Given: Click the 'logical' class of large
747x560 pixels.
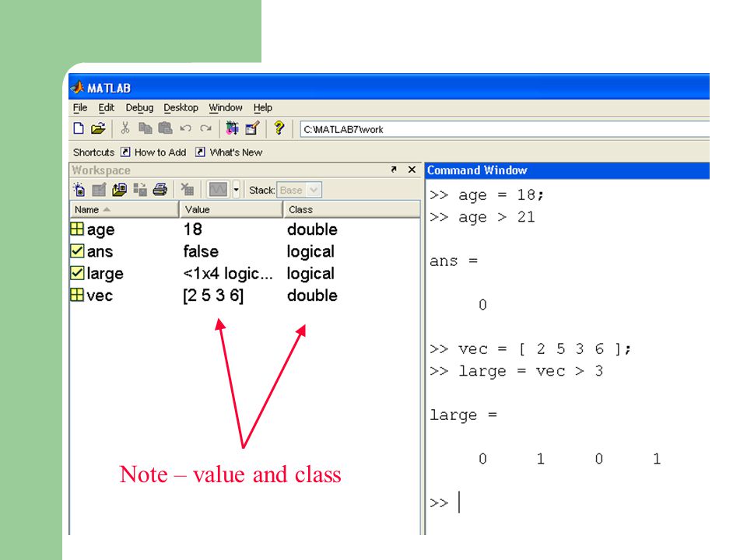Looking at the screenshot, I should [x=310, y=274].
